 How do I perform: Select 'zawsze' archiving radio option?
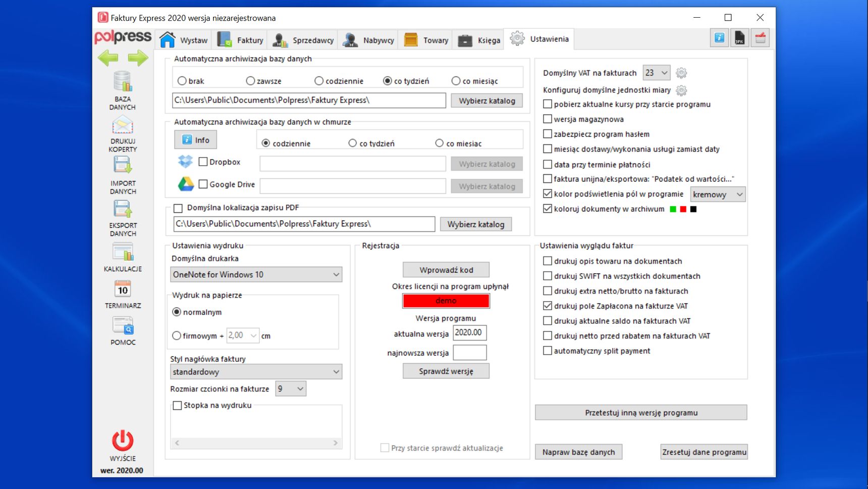coord(250,81)
